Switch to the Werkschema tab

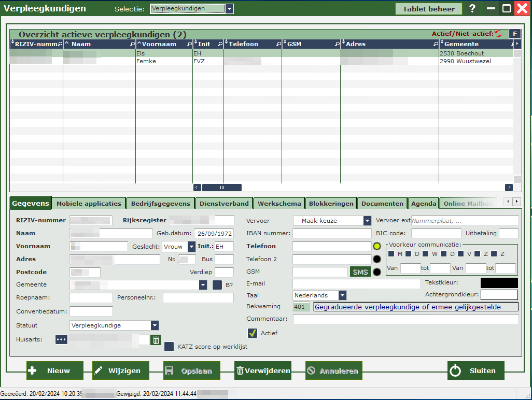pyautogui.click(x=279, y=204)
